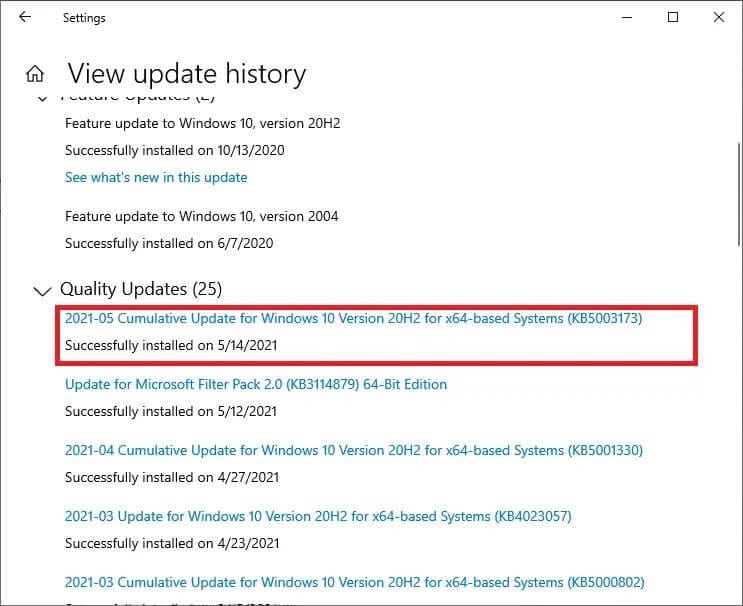Viewport: 743px width, 606px height.
Task: Open Settings home via house icon
Action: click(x=35, y=73)
